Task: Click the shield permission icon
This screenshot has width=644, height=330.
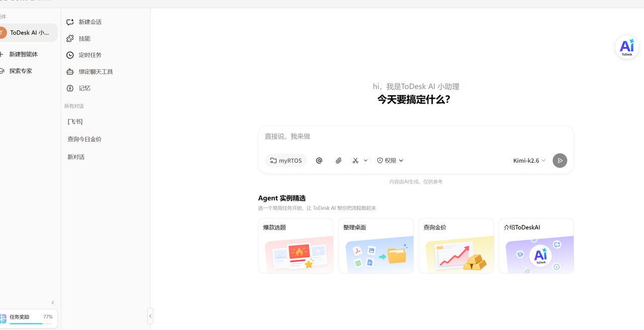Action: point(380,160)
